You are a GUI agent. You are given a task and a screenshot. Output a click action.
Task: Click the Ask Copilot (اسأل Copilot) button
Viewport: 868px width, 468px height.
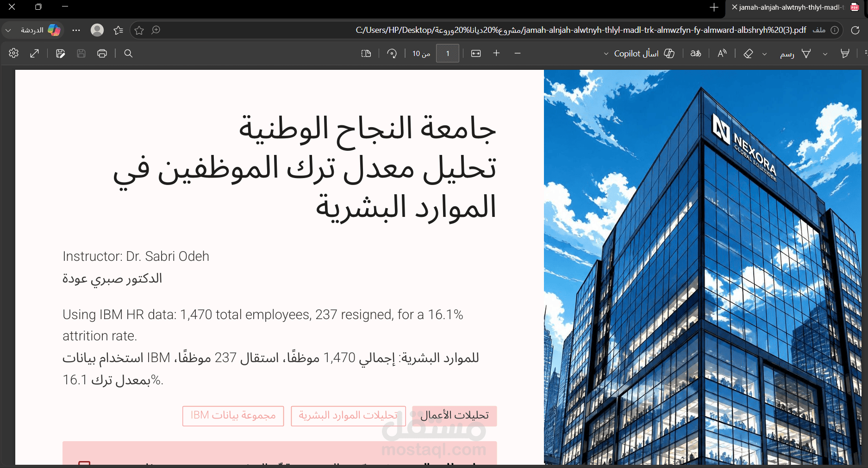(644, 53)
